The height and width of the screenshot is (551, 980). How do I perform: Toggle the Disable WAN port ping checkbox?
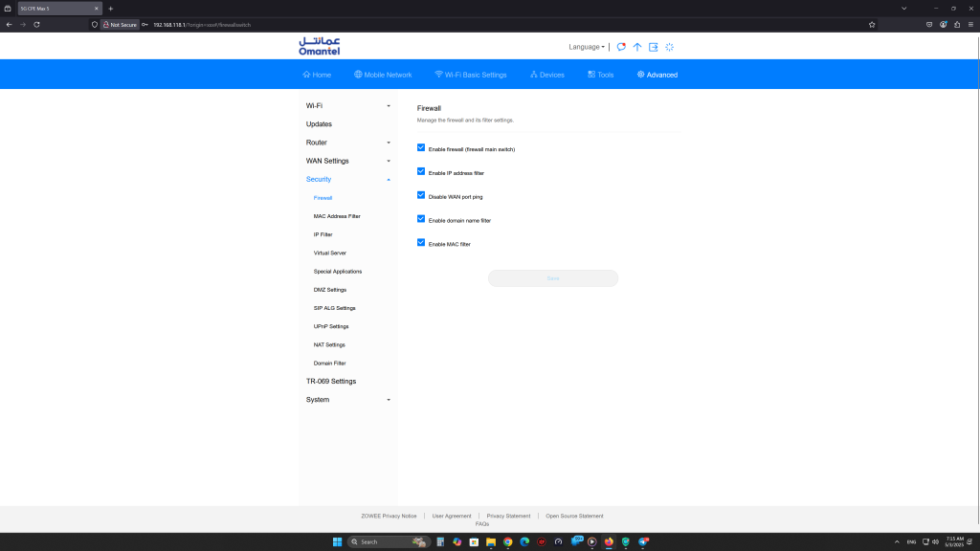421,195
